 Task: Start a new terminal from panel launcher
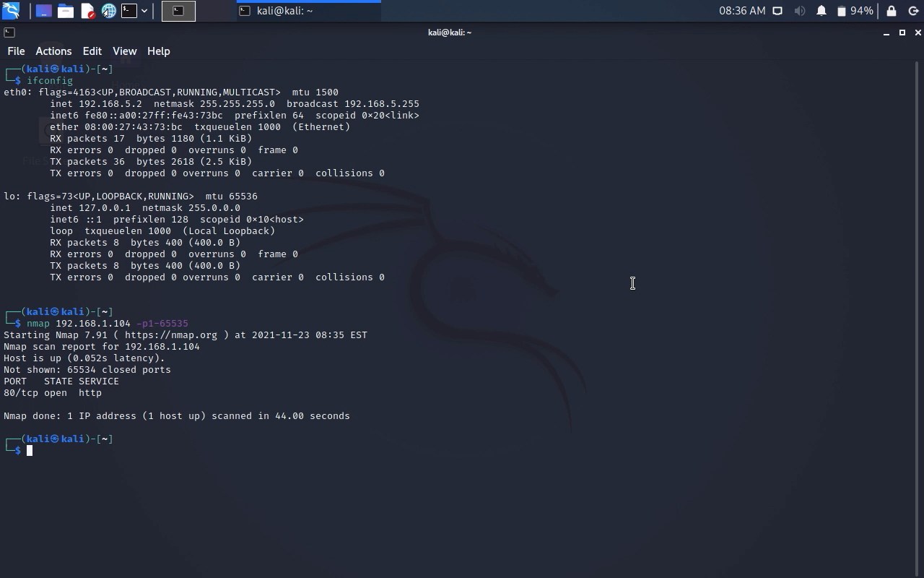click(129, 11)
